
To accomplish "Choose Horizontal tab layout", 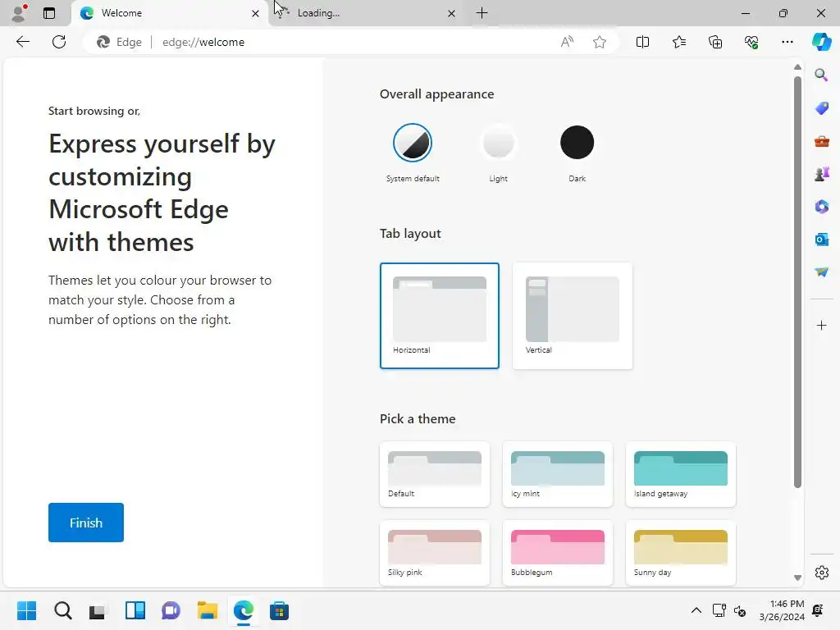I will [440, 316].
